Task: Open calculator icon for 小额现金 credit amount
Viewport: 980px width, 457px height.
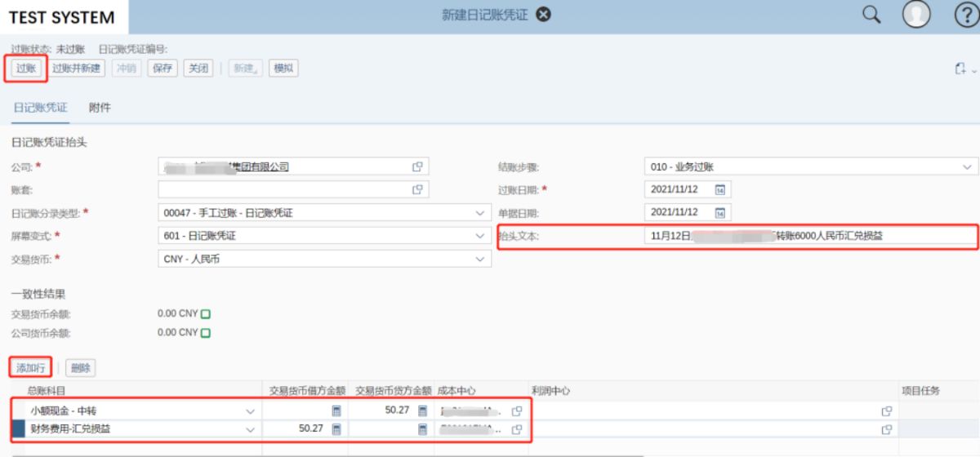Action: pyautogui.click(x=423, y=410)
